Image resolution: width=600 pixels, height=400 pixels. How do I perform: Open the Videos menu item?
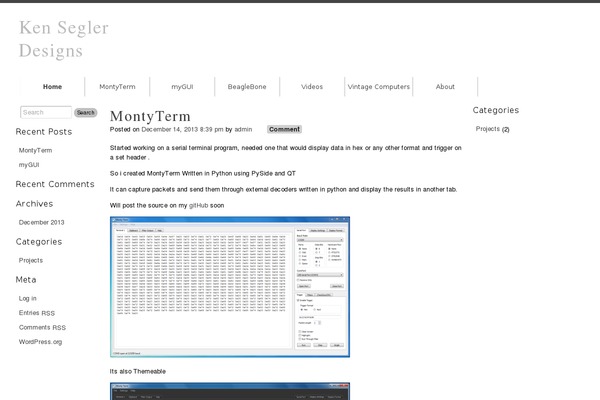point(312,87)
